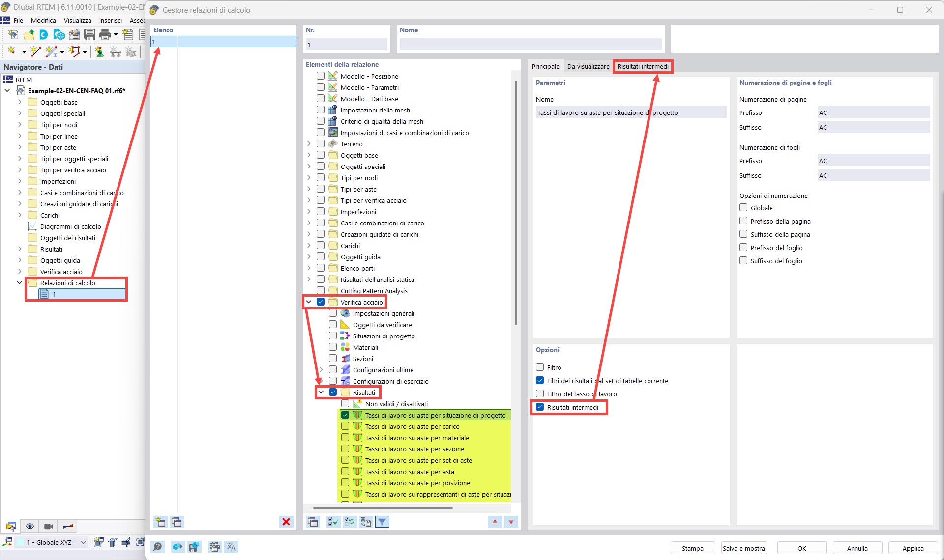
Task: Check Tassi di lavoro su aste per carico
Action: (x=345, y=426)
